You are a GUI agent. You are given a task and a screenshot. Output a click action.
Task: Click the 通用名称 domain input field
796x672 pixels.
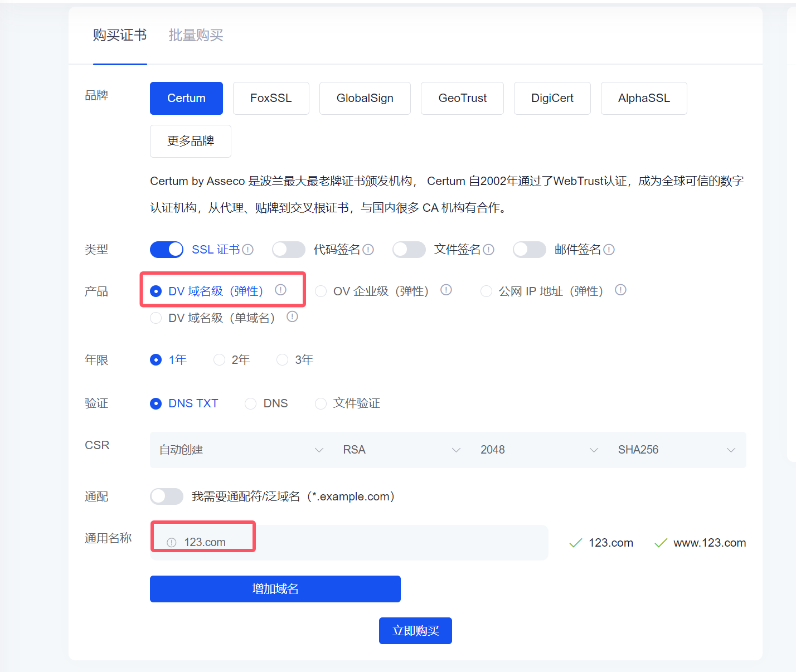[x=350, y=543]
